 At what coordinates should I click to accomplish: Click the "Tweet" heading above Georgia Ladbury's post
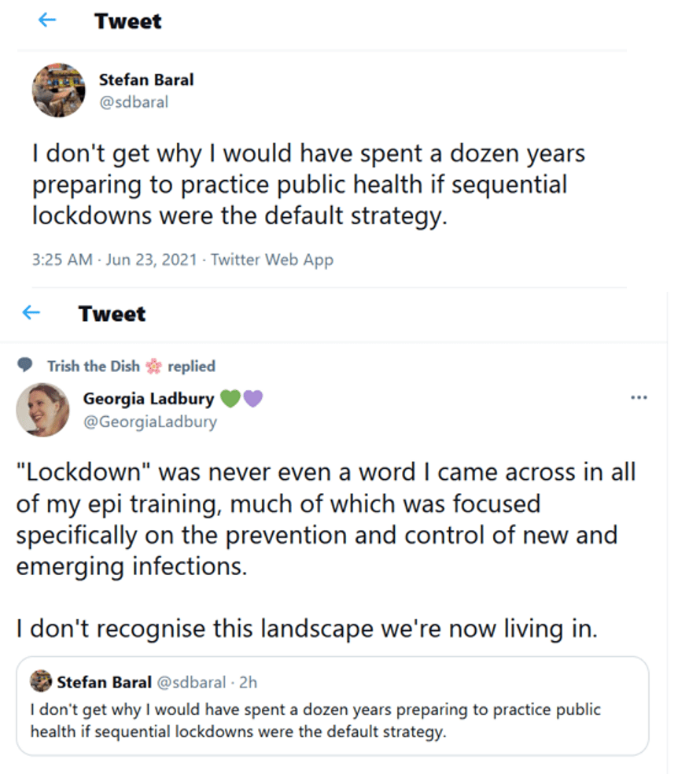tap(112, 314)
